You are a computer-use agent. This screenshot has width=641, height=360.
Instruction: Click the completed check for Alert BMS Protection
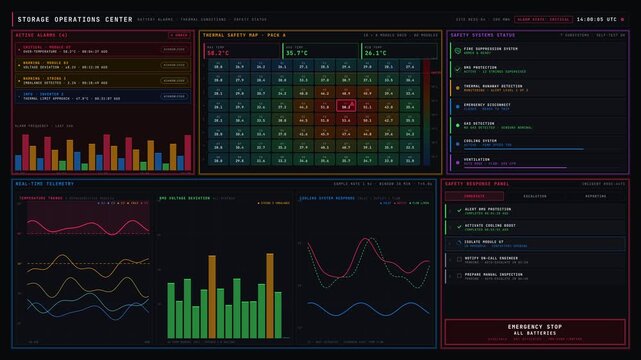pos(459,210)
